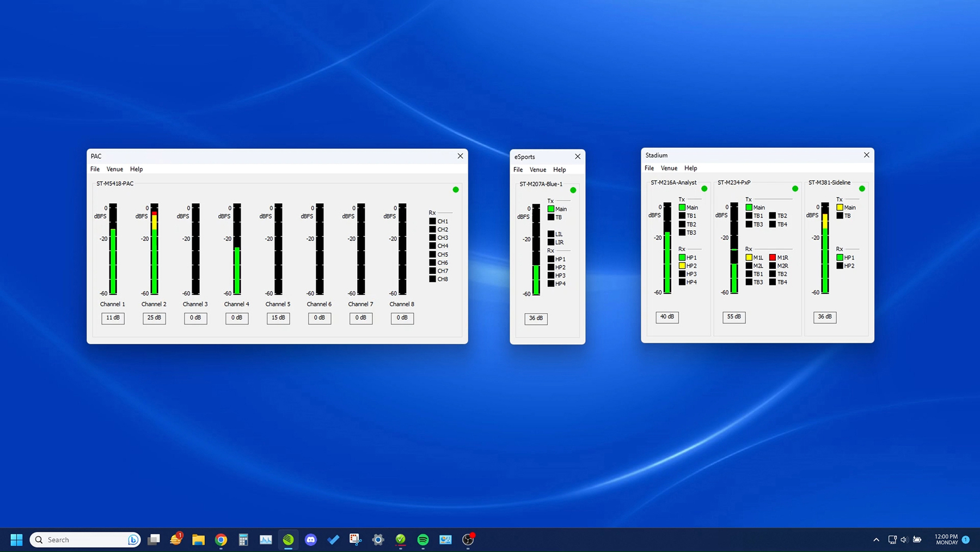Toggle the Main Tx indicator in eSports
The image size is (980, 552).
551,209
